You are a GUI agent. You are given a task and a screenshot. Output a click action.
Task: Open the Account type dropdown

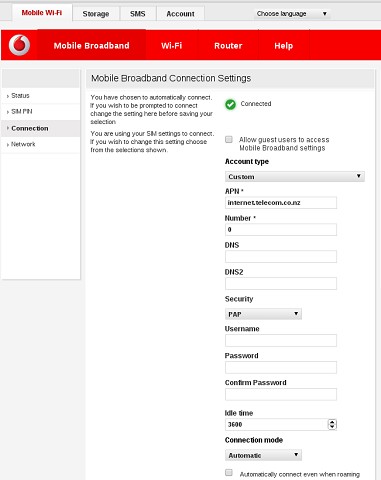click(295, 176)
